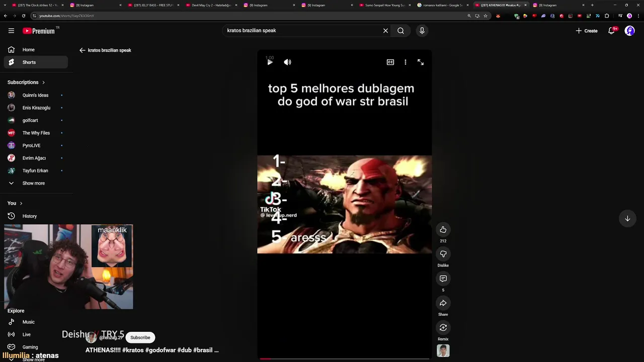Click browser back button

[x=6, y=16]
